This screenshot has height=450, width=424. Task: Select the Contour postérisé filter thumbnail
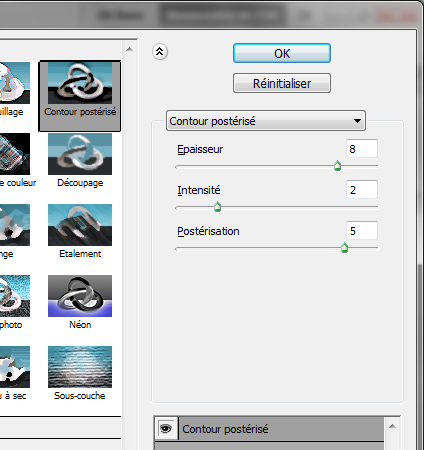click(x=80, y=83)
